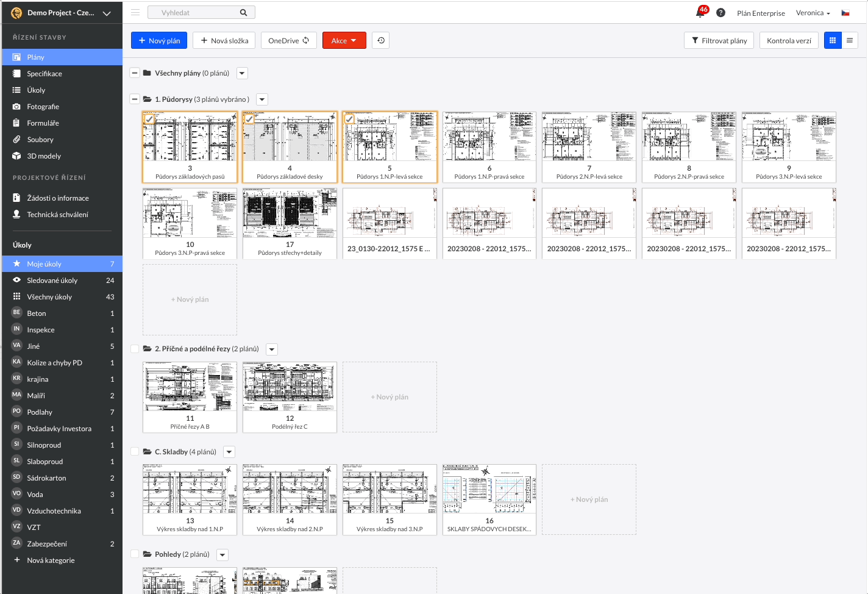Switch to list view icon

[850, 40]
